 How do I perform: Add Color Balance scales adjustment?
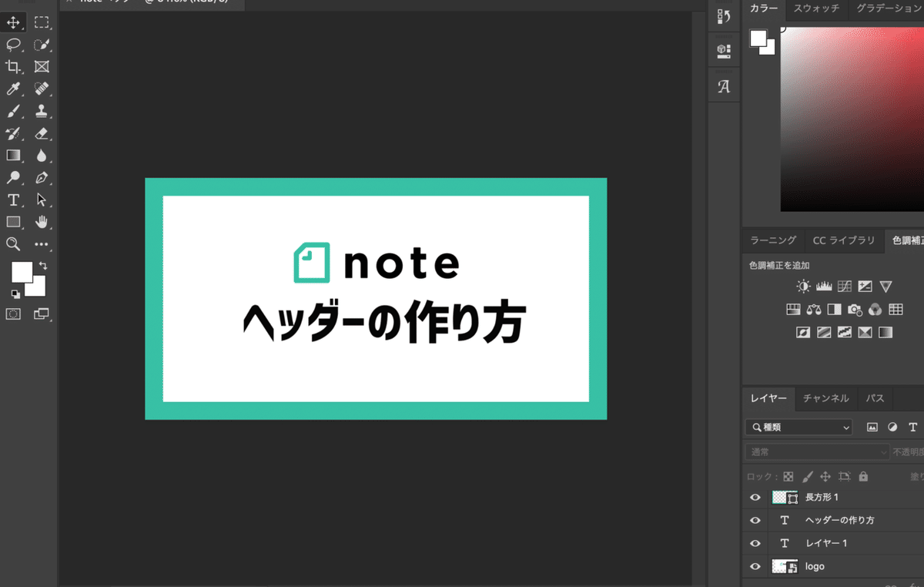[814, 310]
